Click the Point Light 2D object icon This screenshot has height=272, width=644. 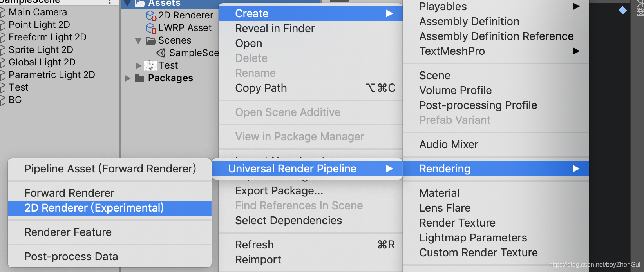coord(2,25)
